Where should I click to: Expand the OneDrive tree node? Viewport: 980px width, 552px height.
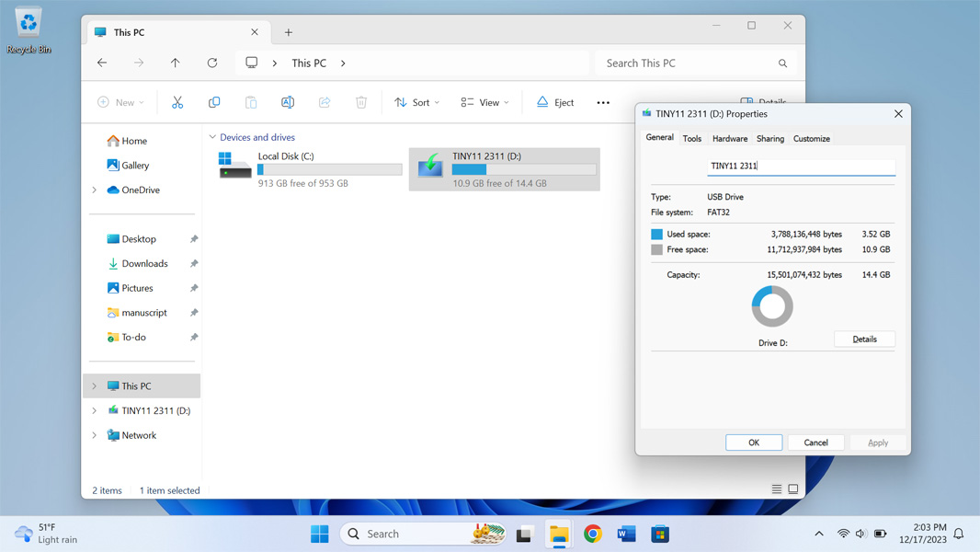click(x=94, y=190)
